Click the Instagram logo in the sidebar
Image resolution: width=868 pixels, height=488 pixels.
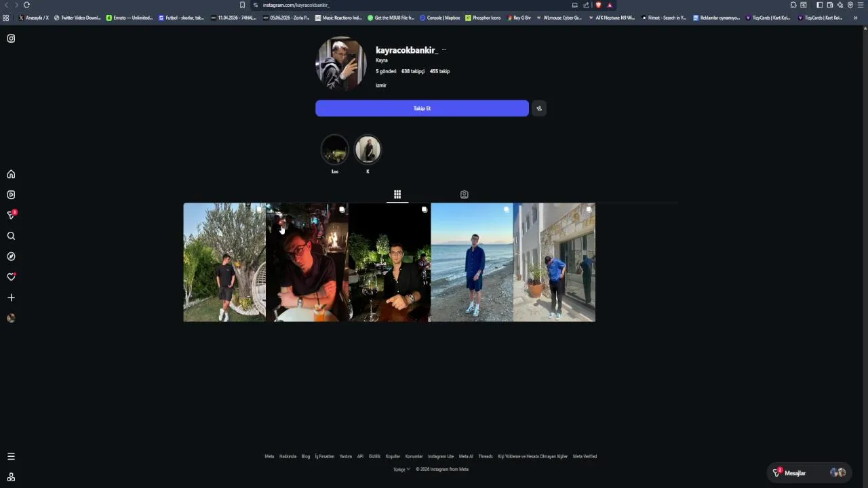pyautogui.click(x=11, y=38)
